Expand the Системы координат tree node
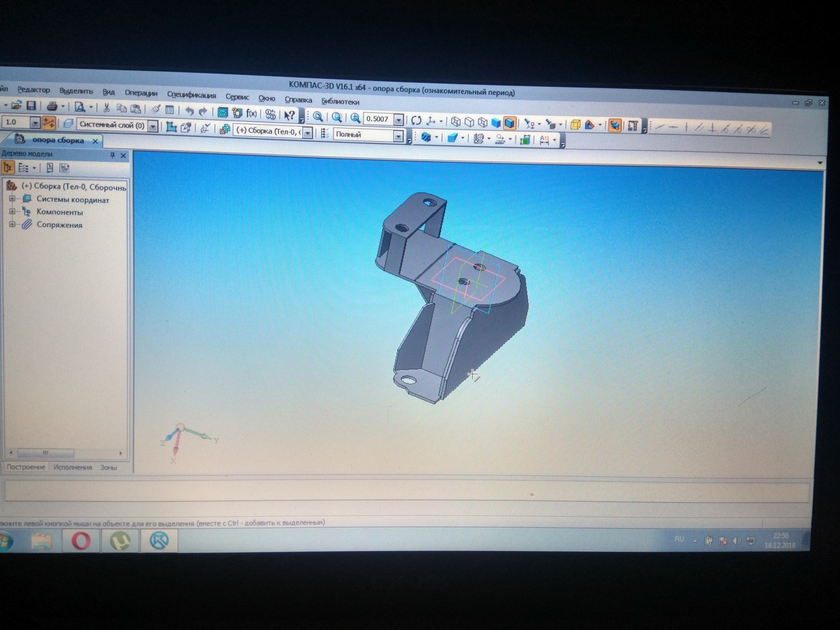 (x=12, y=199)
